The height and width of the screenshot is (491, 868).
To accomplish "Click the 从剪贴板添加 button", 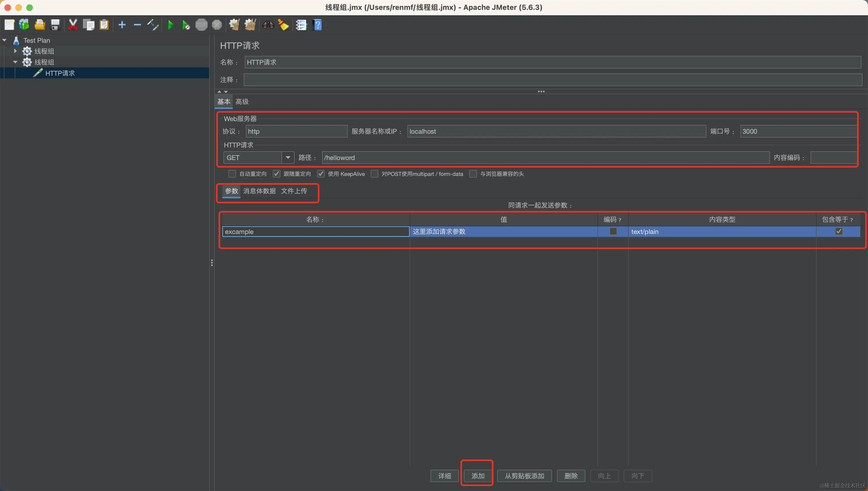I will tap(524, 476).
